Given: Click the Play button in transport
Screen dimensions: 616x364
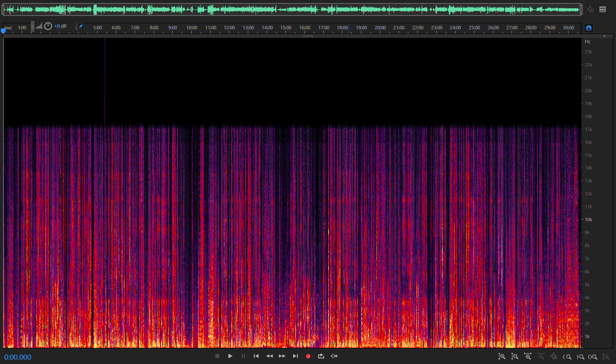Looking at the screenshot, I should click(230, 356).
